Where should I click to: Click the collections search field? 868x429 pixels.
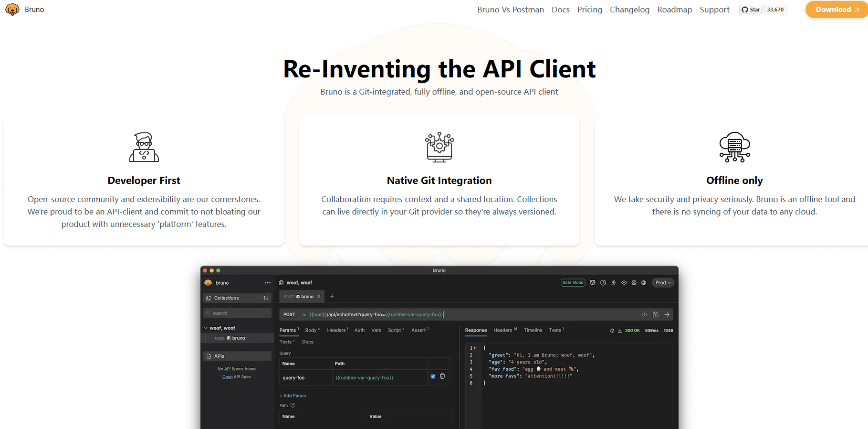point(237,313)
